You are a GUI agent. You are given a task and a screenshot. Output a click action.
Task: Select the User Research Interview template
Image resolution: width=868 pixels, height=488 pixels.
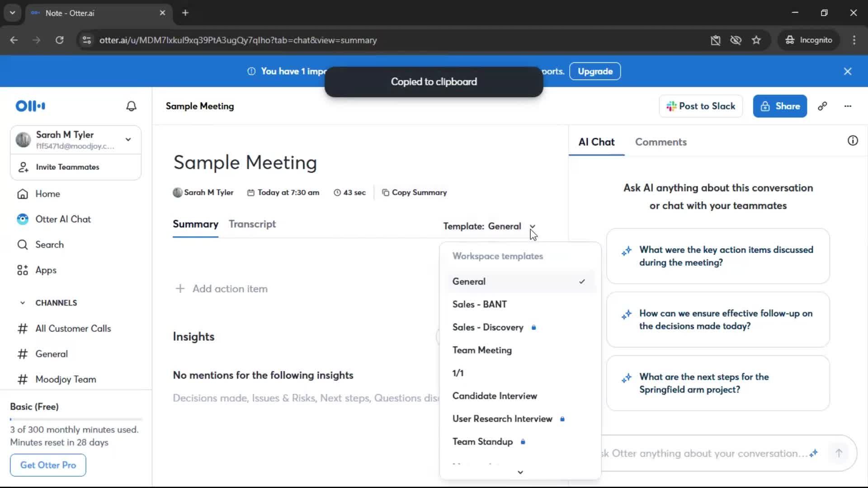click(x=520, y=419)
